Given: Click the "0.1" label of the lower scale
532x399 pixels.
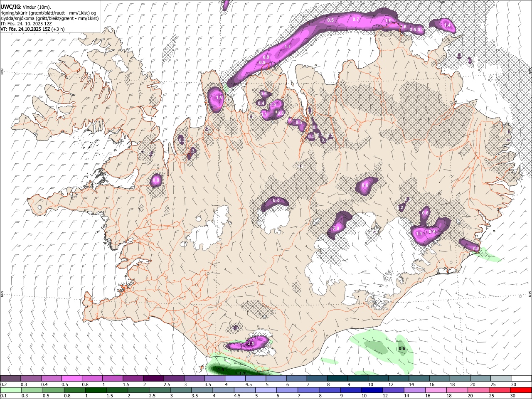Looking at the screenshot, I should pos(3,396).
